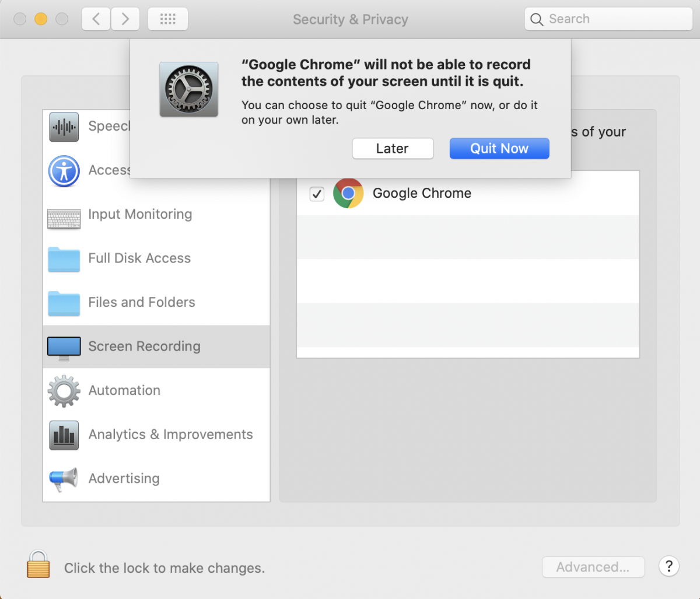Open the Advertising category

point(124,478)
